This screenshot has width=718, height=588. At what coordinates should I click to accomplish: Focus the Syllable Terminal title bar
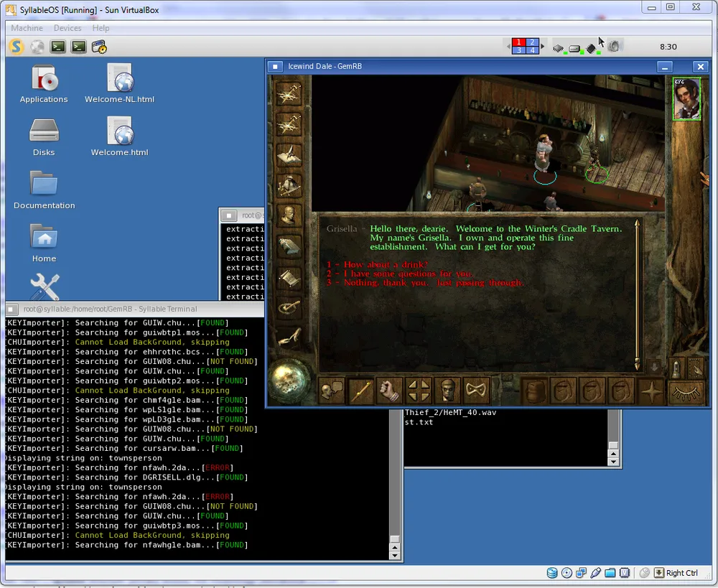(x=135, y=309)
